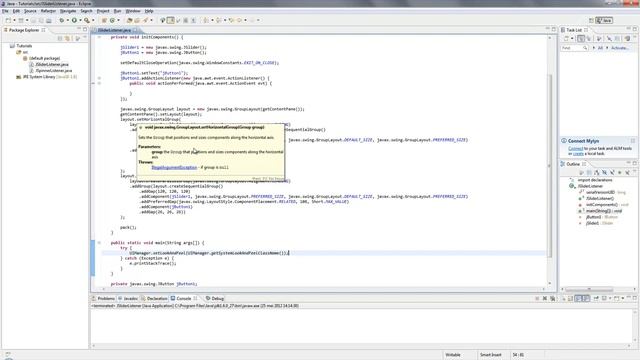Select the src folder in Package Explorer
Screen dimensions: 640x360
(x=25, y=52)
